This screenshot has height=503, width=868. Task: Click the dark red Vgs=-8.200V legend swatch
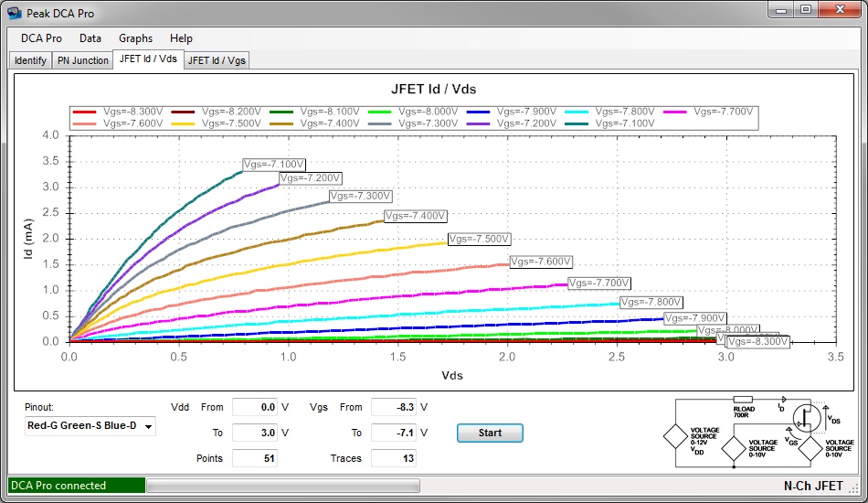(x=183, y=112)
